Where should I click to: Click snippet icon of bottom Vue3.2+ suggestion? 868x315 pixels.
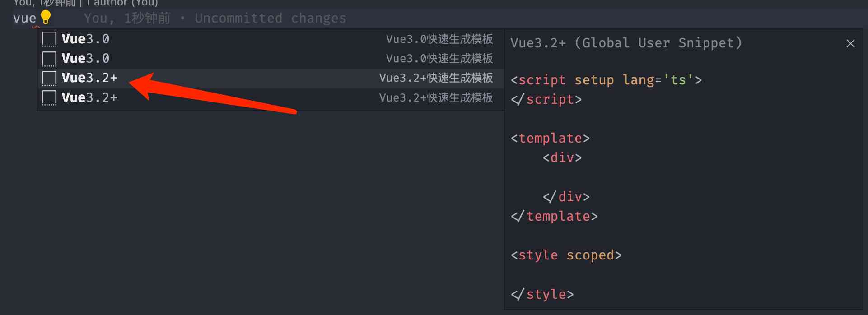pos(49,97)
